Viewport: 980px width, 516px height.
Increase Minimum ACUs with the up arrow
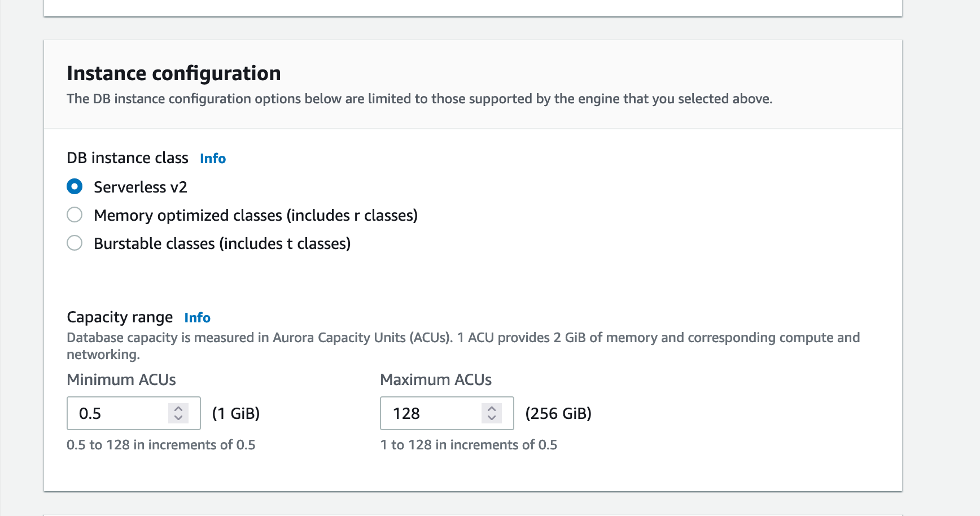tap(178, 409)
